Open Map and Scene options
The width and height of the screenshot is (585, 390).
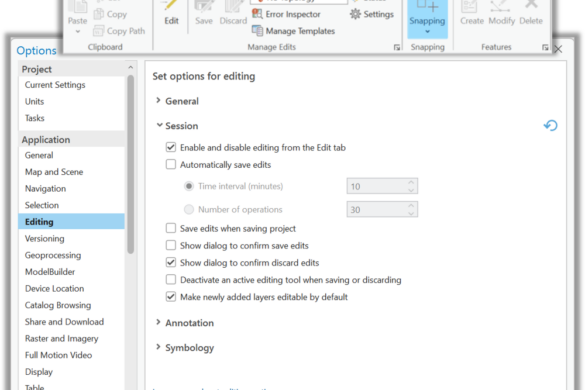pos(54,172)
